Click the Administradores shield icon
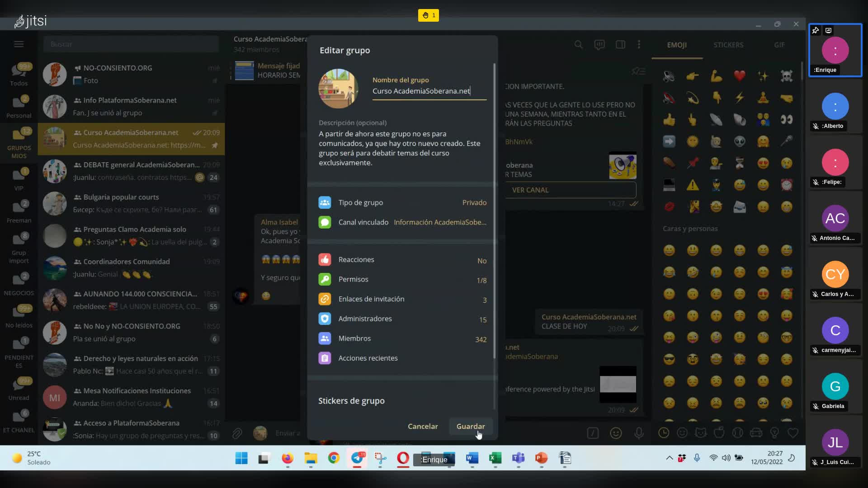 (325, 319)
